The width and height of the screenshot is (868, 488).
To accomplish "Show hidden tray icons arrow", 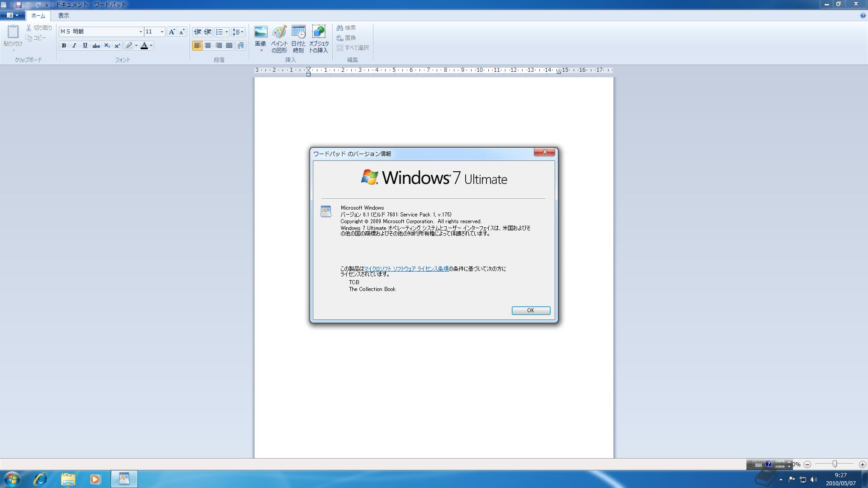I will point(781,479).
